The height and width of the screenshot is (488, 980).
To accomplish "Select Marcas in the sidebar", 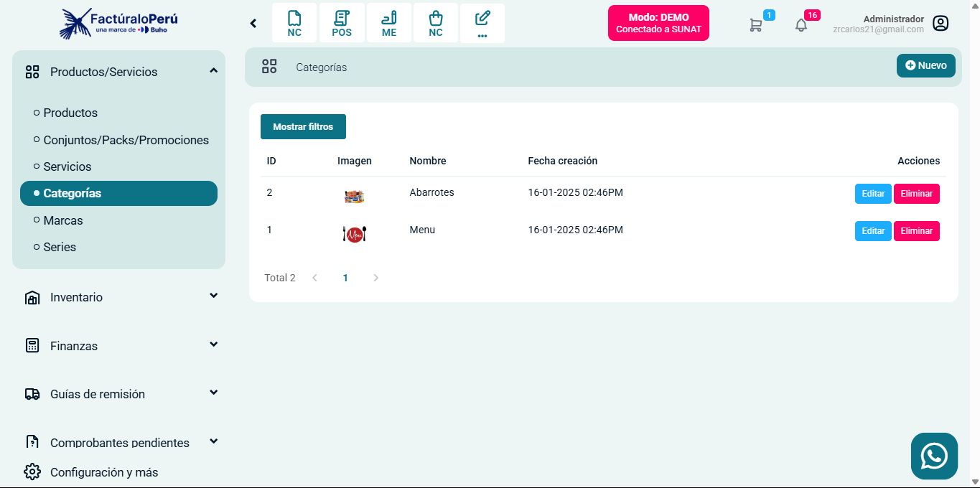I will (x=63, y=220).
